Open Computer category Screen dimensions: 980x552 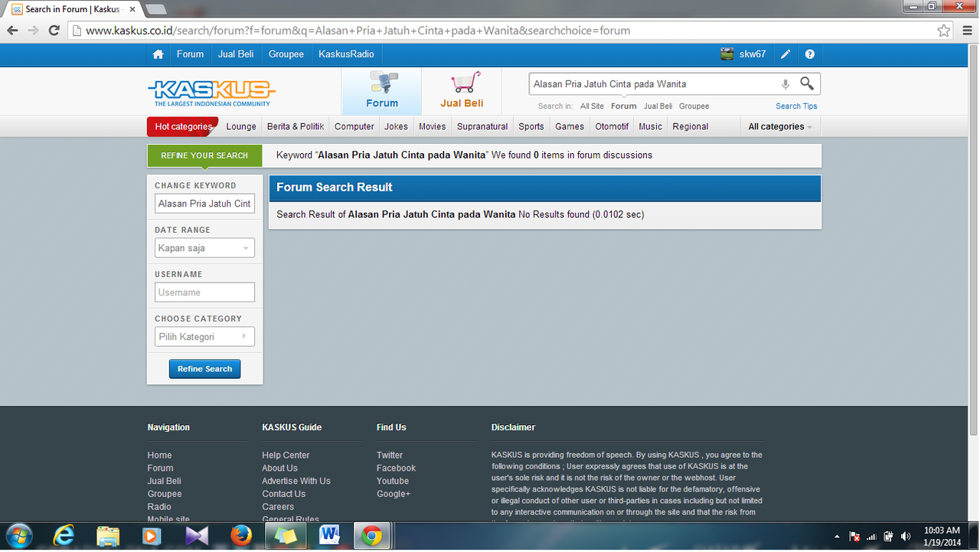click(354, 126)
